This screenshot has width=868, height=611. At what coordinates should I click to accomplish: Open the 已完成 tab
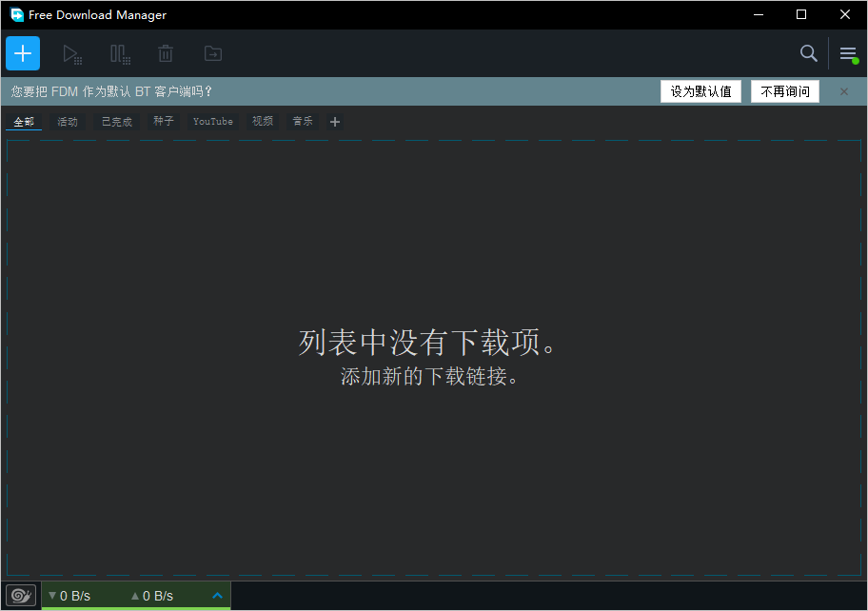pyautogui.click(x=117, y=122)
